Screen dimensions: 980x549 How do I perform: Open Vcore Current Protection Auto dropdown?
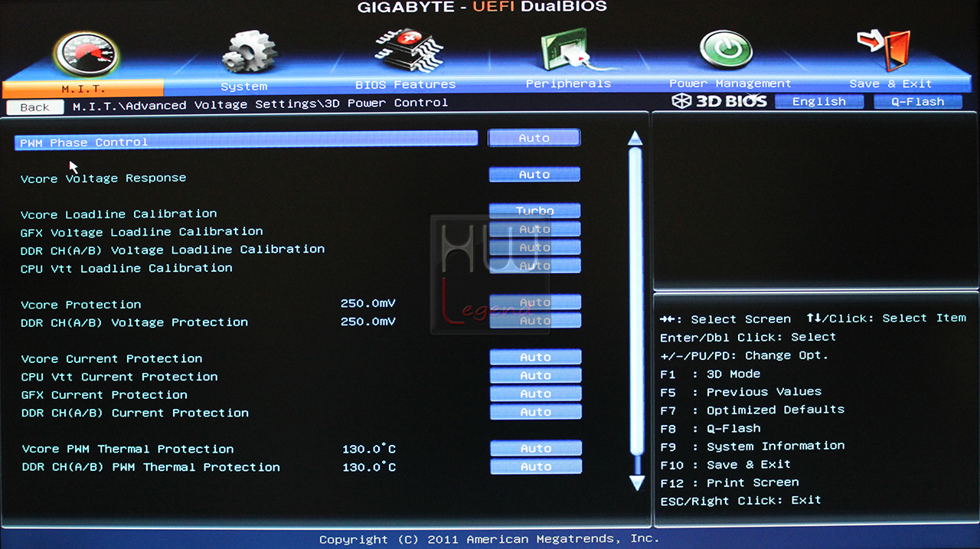pyautogui.click(x=535, y=357)
